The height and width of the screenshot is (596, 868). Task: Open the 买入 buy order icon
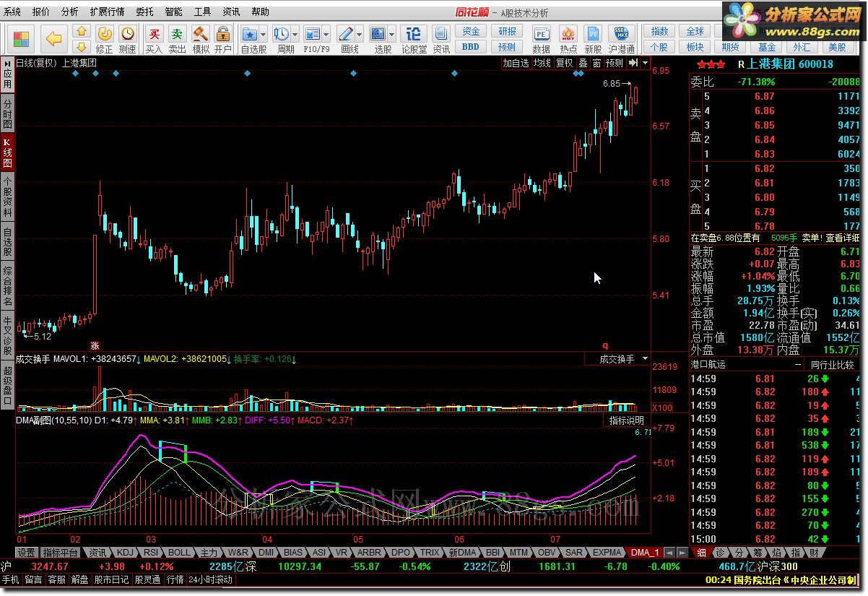point(154,33)
